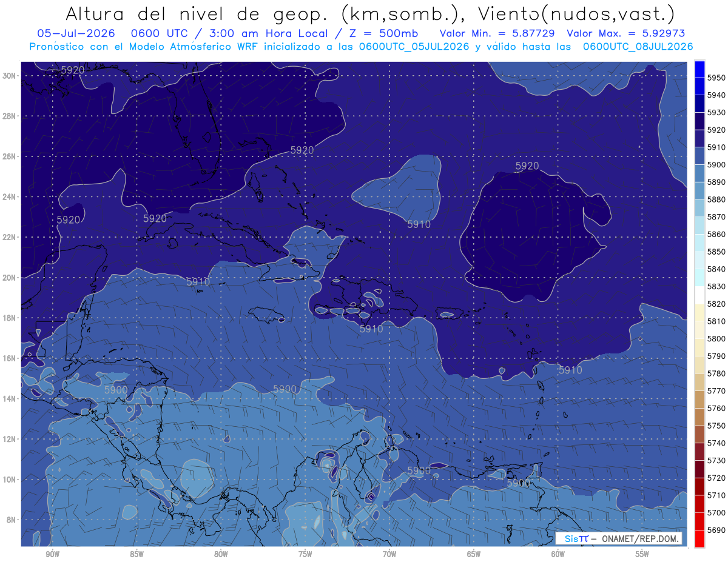Click the white swatch between 5820 and 5830
The height and width of the screenshot is (562, 728).
pyautogui.click(x=699, y=295)
